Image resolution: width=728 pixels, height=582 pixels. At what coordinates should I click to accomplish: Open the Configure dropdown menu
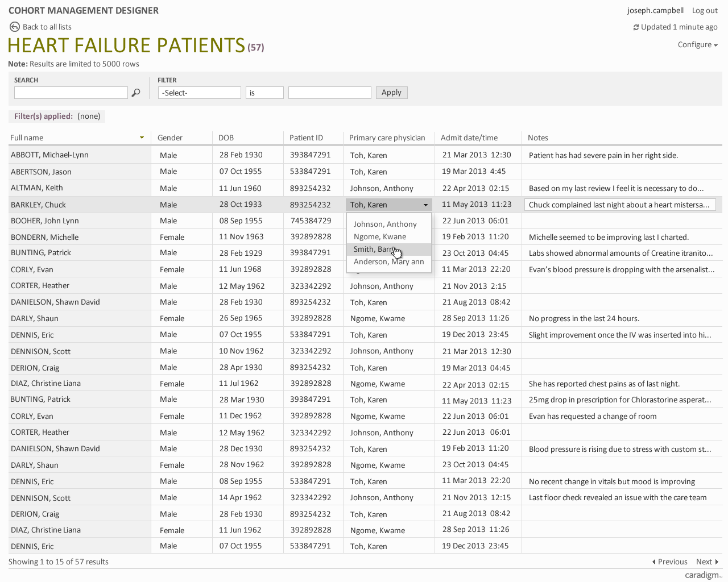697,45
